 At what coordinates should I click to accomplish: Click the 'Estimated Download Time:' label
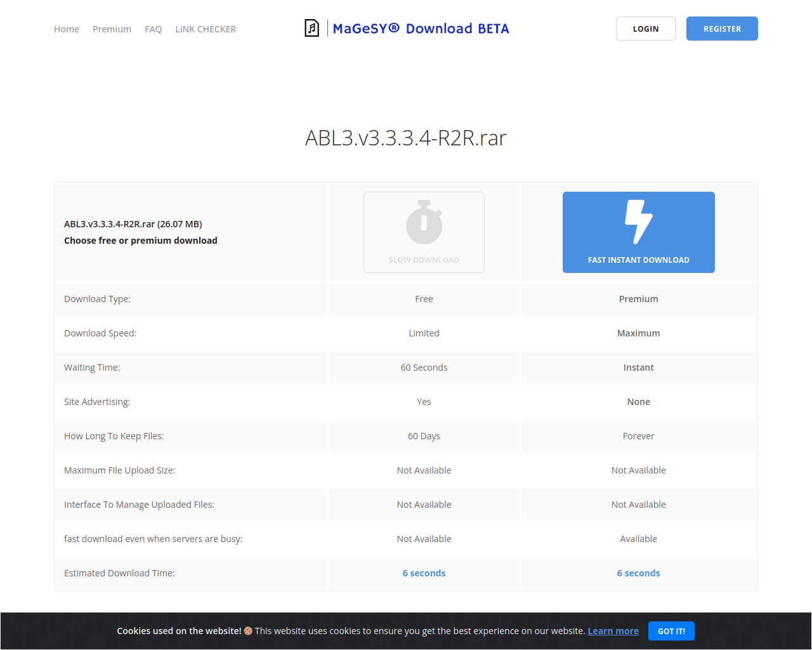(119, 573)
